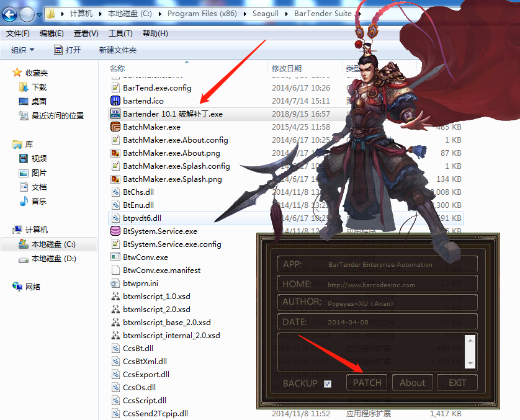Click the BarTend.exe.config file icon
Screen dimensions: 520x420
tap(115, 88)
